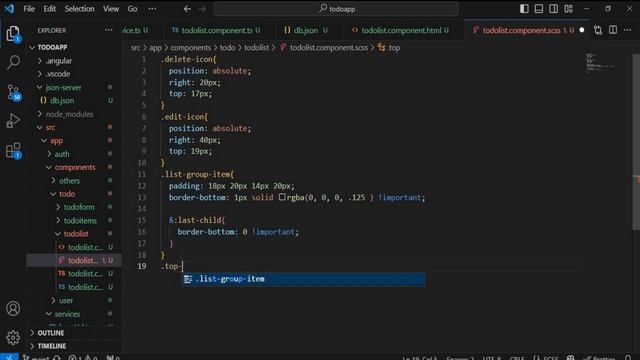Open the Extensions view
Viewport: 640px width, 360px height.
point(13,150)
